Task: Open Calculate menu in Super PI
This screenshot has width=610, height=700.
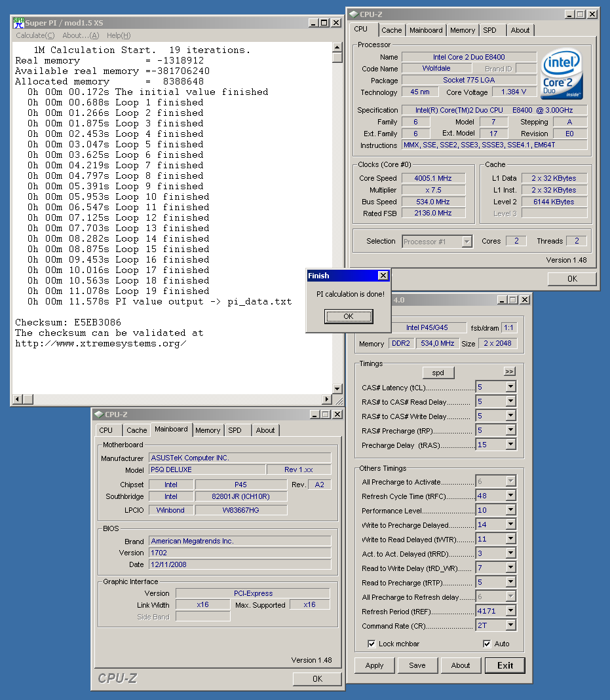Action: pos(35,35)
